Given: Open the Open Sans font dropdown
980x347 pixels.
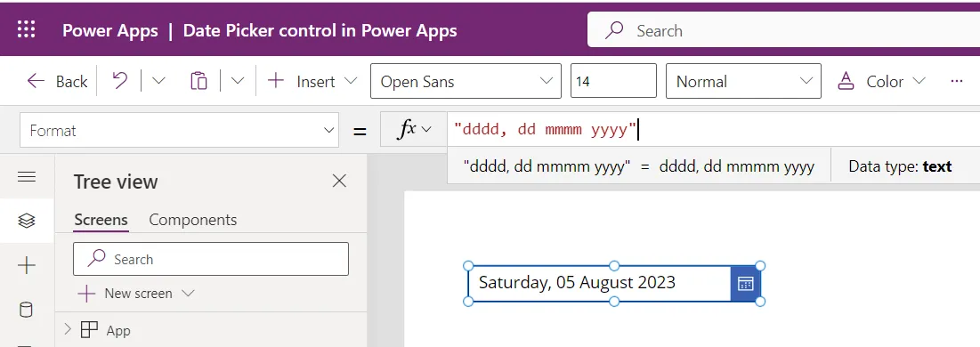Looking at the screenshot, I should [x=466, y=81].
